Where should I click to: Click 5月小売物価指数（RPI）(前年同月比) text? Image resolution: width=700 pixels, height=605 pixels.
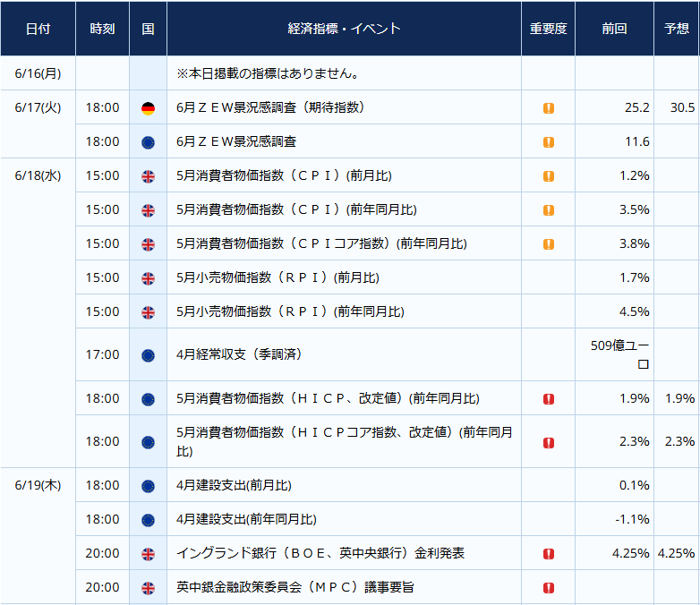coord(290,311)
